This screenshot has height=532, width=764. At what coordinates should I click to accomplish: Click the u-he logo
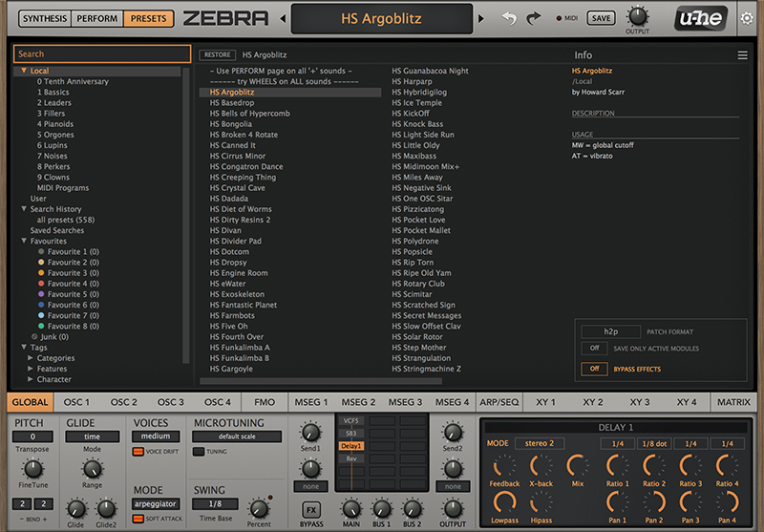click(x=696, y=17)
